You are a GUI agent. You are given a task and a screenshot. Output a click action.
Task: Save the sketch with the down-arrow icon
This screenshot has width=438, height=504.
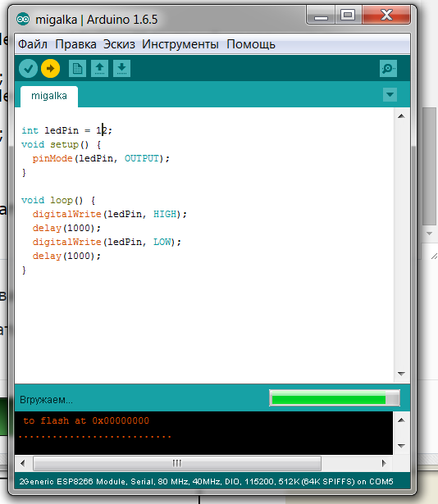tap(121, 69)
